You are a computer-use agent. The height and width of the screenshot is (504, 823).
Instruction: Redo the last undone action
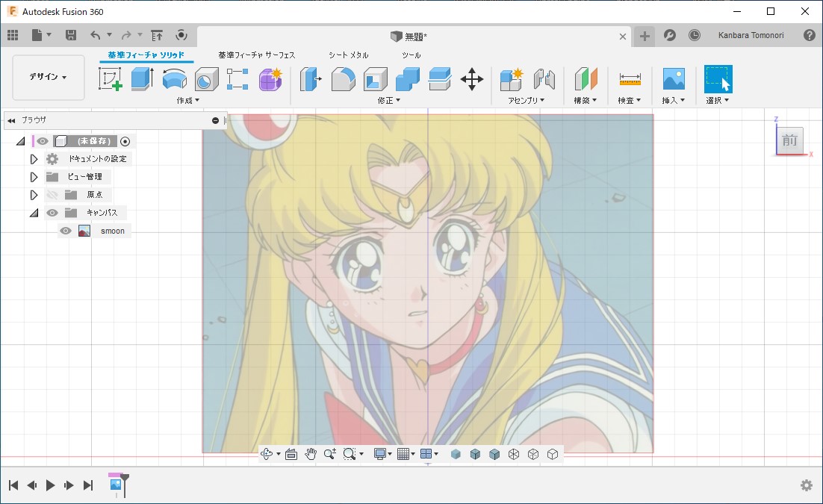point(126,35)
